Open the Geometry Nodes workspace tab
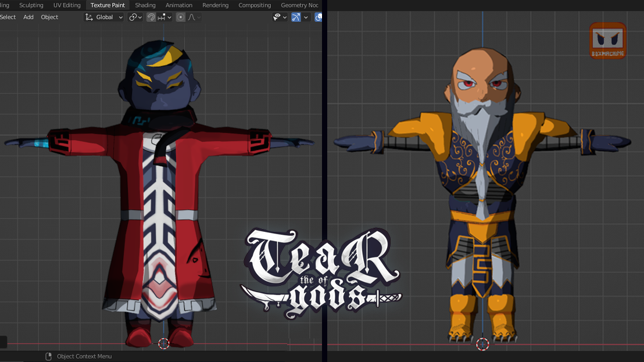644x362 pixels. coord(299,5)
